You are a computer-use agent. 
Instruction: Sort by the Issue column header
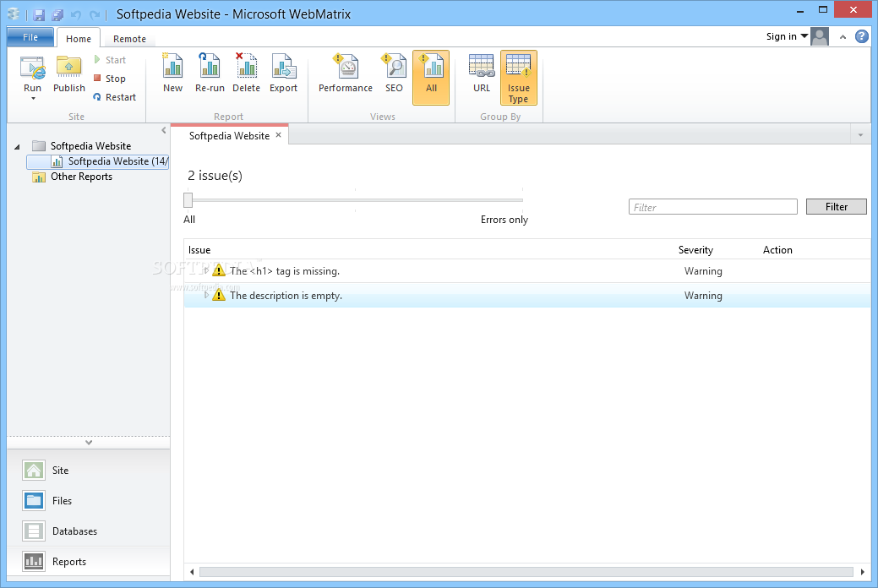(x=199, y=250)
